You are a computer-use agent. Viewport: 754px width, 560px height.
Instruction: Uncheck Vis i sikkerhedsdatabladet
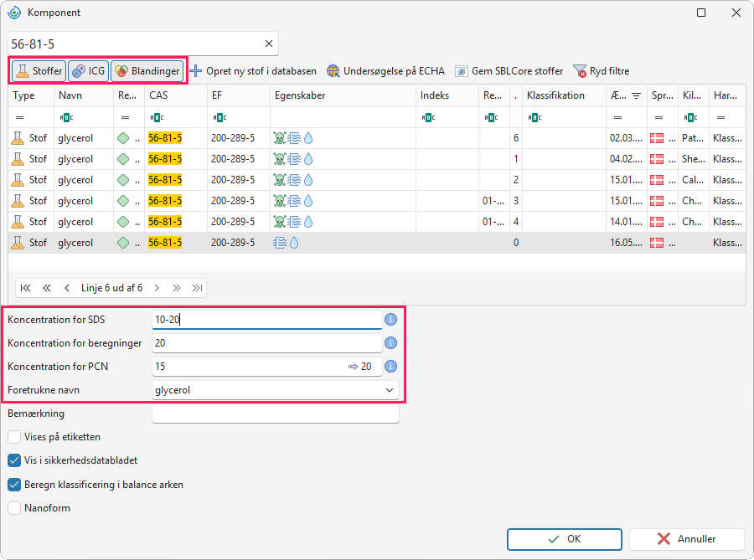click(x=14, y=460)
